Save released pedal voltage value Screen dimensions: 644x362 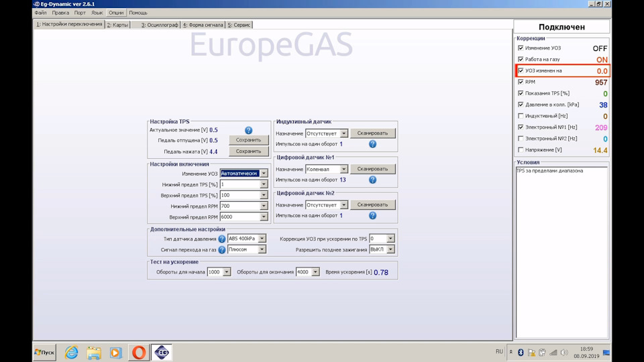(x=248, y=140)
